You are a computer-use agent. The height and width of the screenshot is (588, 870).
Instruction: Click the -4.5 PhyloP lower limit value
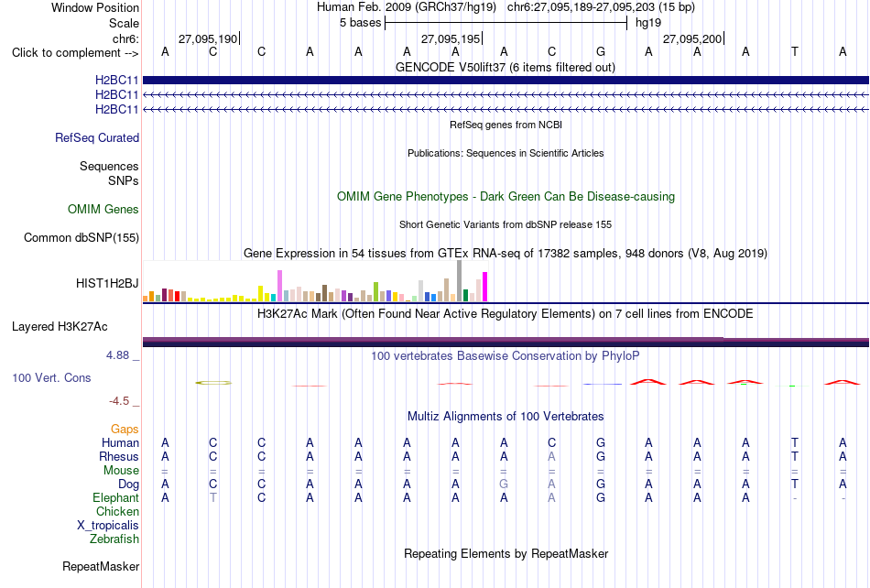point(119,400)
